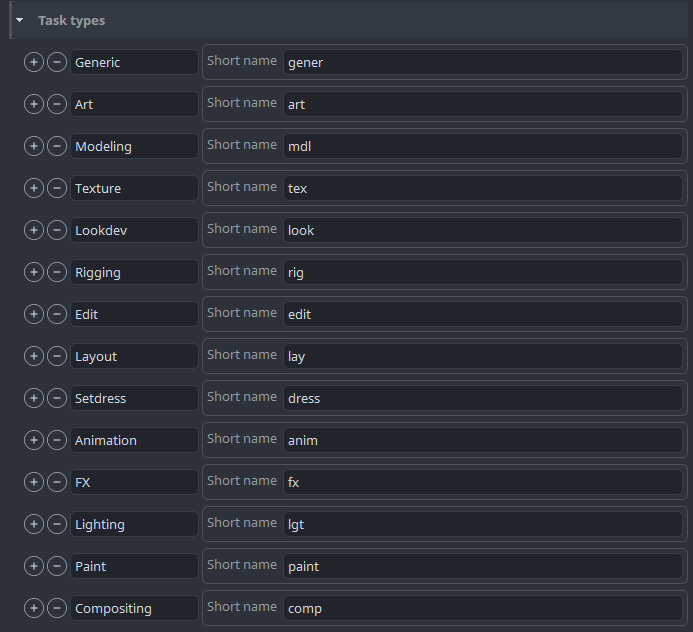
Task: Remove the Compositing task type row
Action: tap(57, 608)
